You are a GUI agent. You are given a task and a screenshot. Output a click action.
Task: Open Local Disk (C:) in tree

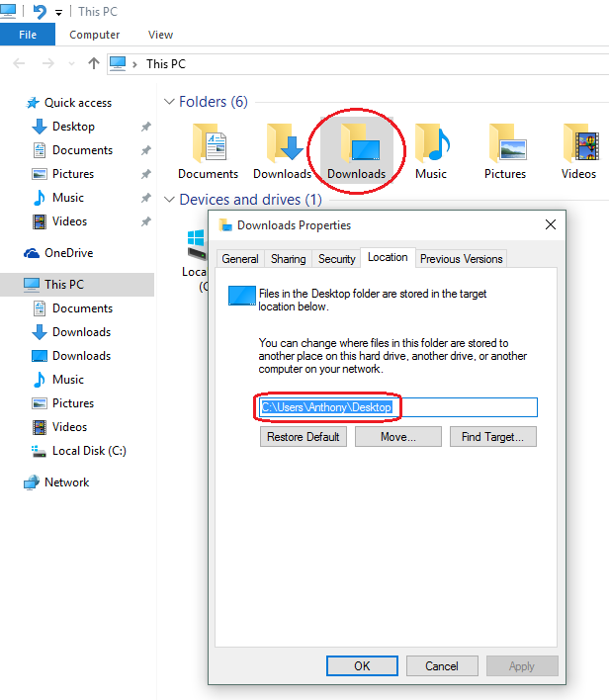pos(89,451)
